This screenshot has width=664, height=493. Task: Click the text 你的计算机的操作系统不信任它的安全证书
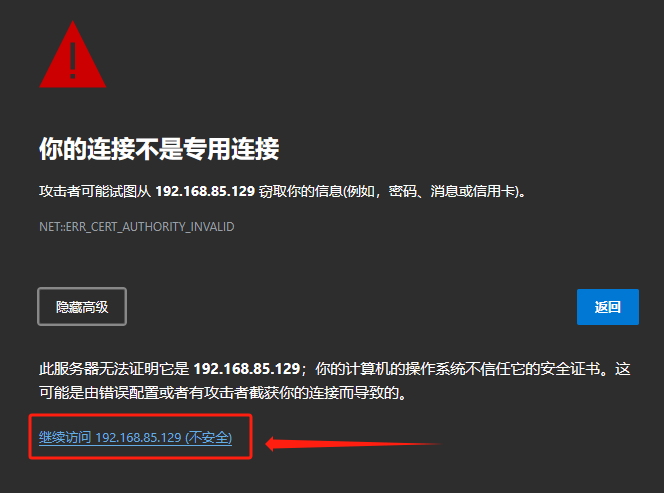[x=458, y=369]
